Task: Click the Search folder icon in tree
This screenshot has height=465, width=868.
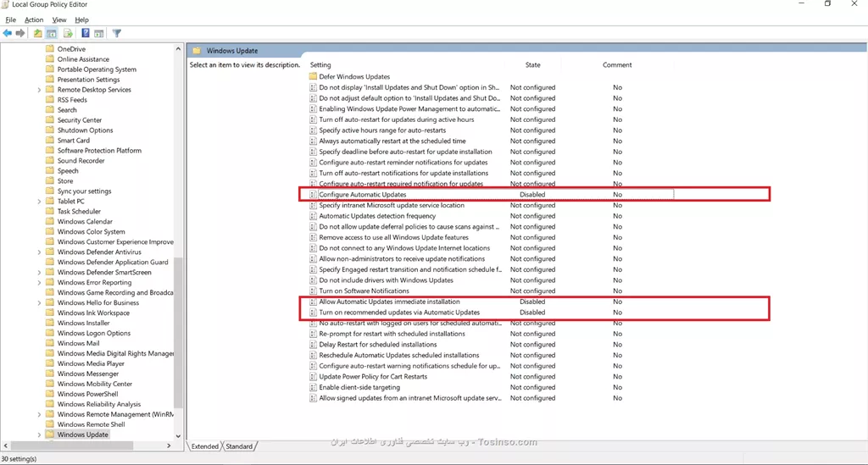Action: point(50,109)
